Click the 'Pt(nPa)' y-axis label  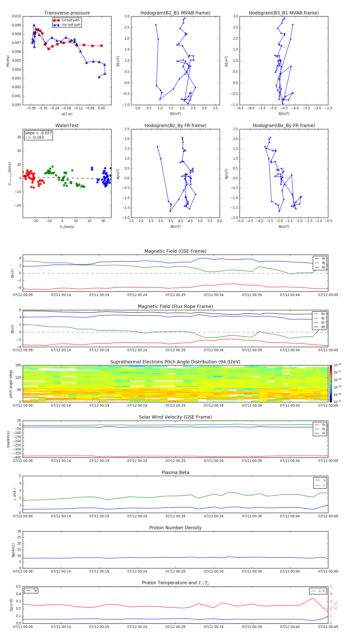tap(8, 61)
